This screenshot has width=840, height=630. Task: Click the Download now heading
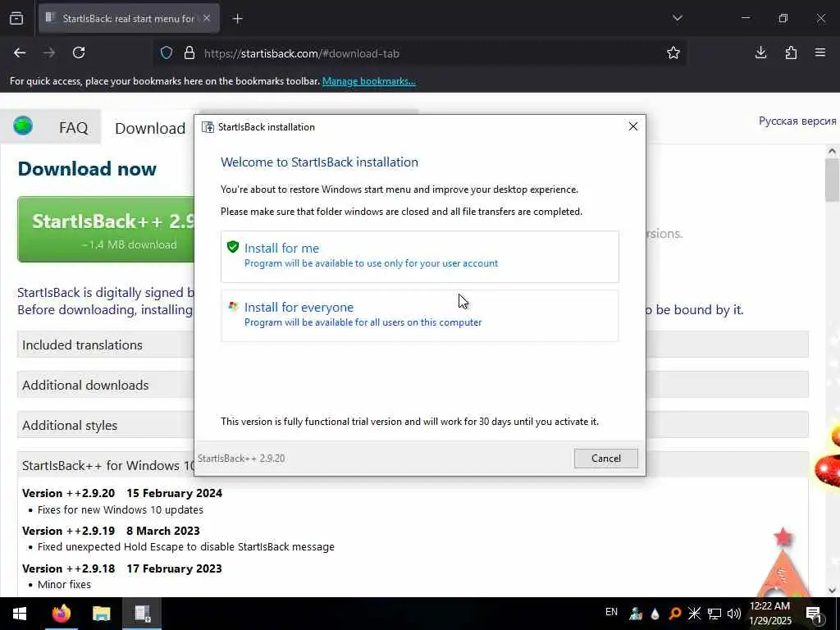click(87, 169)
